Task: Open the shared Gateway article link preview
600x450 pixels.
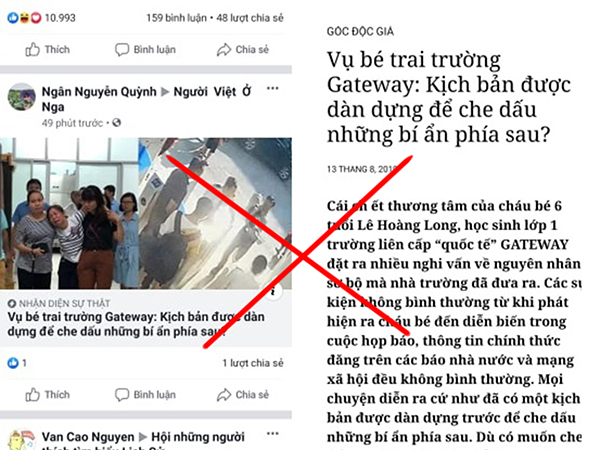Action: click(x=145, y=242)
